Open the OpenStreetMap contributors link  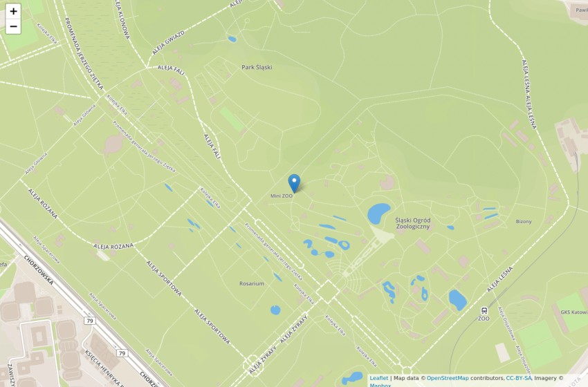(x=448, y=378)
